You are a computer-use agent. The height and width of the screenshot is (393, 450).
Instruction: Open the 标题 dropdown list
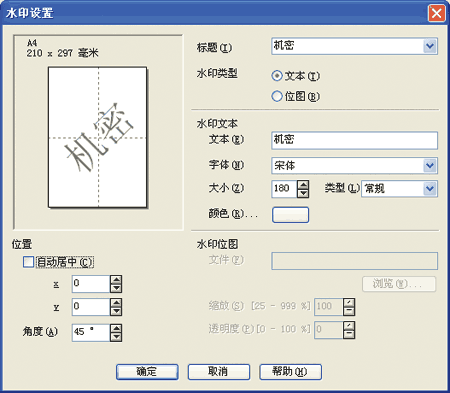click(x=430, y=46)
